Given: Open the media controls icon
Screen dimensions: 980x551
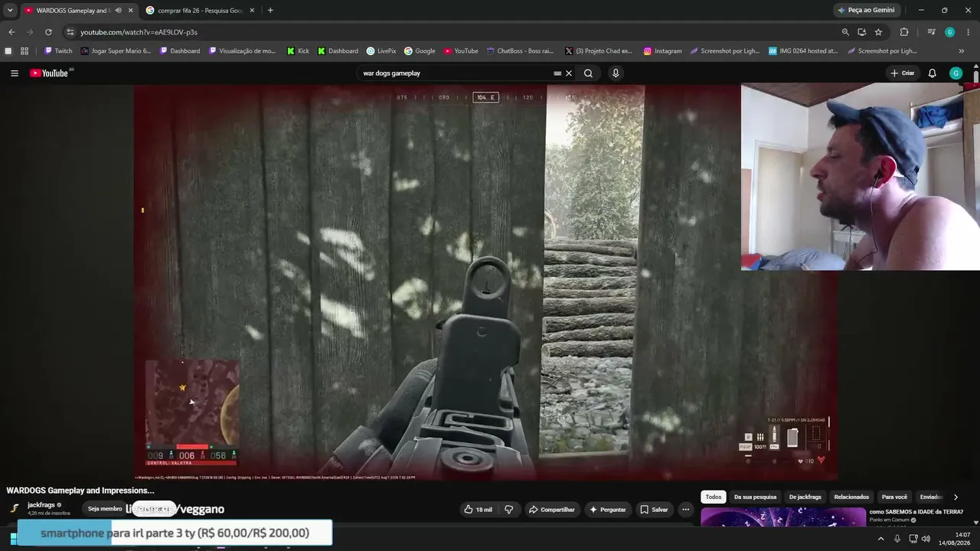Looking at the screenshot, I should click(931, 32).
